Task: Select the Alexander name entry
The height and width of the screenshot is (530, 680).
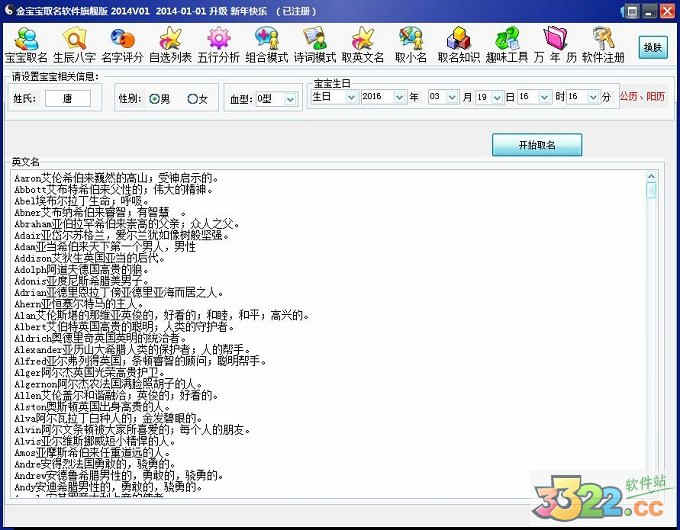Action: tap(132, 350)
